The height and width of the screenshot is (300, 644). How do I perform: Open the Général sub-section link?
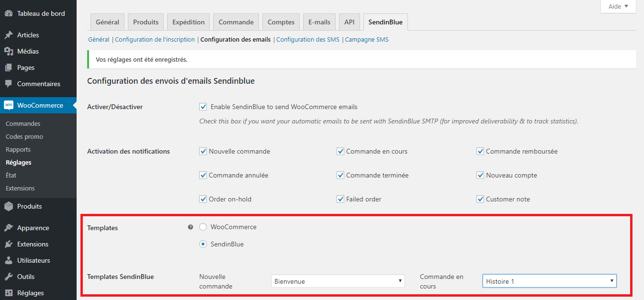pyautogui.click(x=99, y=40)
